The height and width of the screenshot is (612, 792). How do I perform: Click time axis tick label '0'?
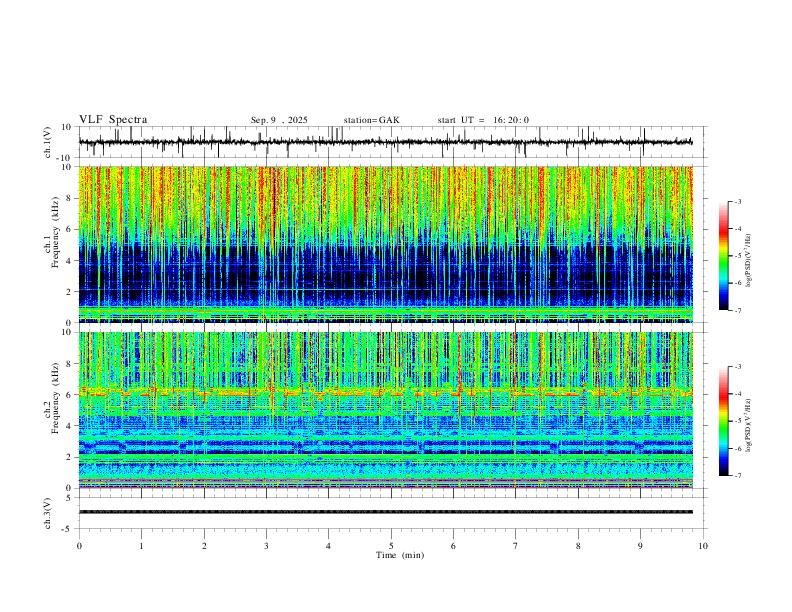pyautogui.click(x=79, y=546)
